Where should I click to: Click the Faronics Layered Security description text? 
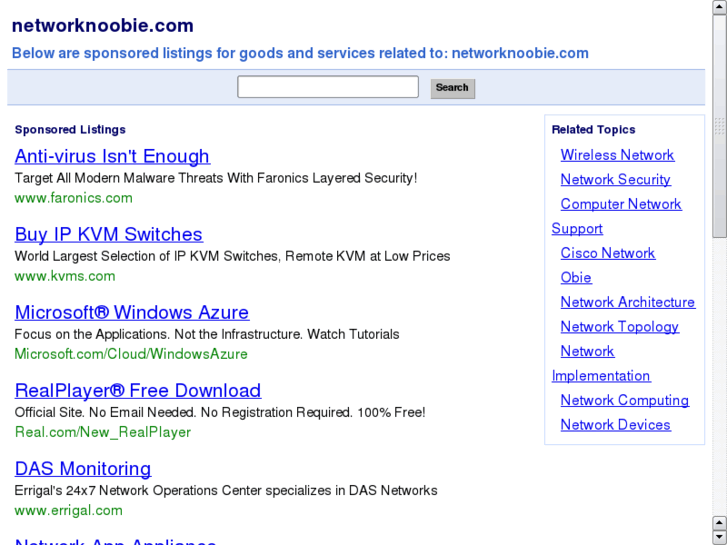point(216,178)
